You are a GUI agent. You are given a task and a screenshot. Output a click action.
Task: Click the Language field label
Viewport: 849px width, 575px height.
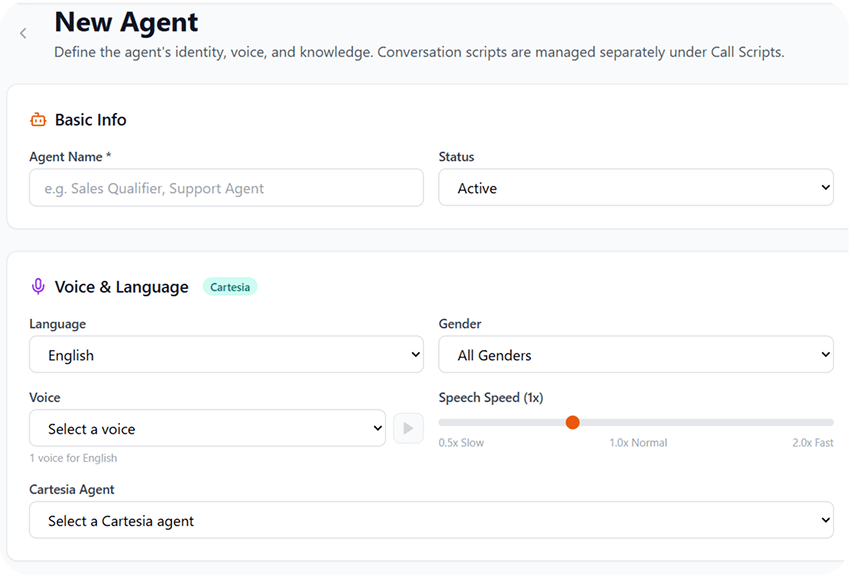pyautogui.click(x=57, y=324)
